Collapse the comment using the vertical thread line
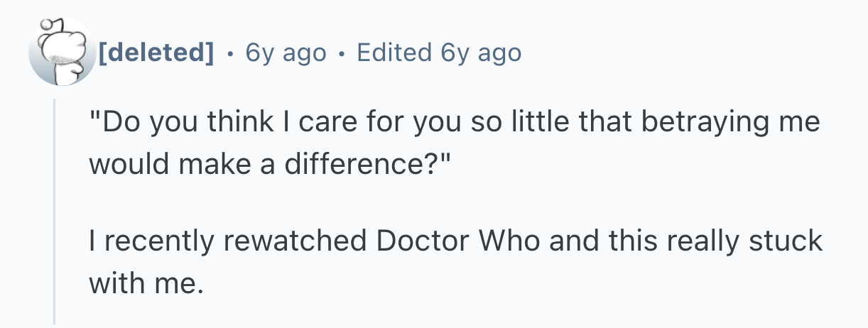The image size is (868, 328). [55, 213]
